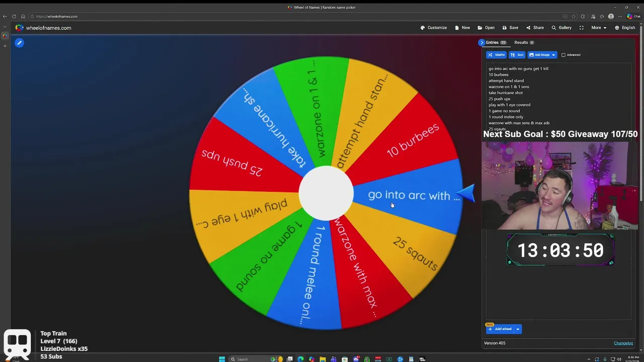Open browser settings ellipsis menu

pyautogui.click(x=620, y=17)
